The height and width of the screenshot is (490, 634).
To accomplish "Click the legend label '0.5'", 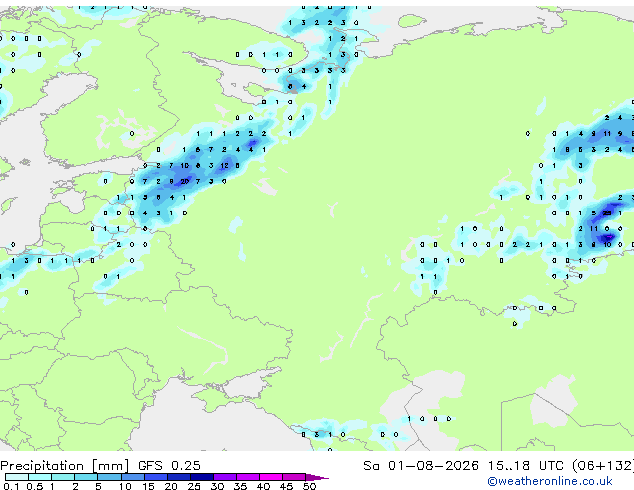I will point(34,486).
